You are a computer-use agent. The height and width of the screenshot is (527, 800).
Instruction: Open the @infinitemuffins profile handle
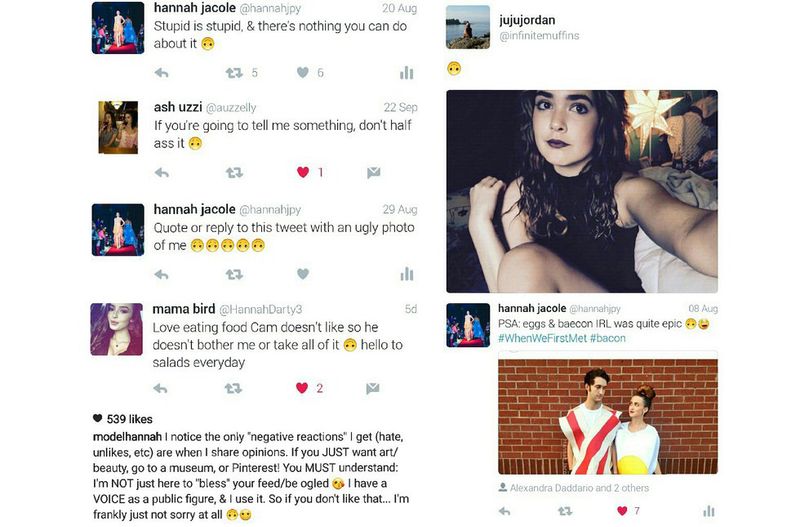[539, 36]
